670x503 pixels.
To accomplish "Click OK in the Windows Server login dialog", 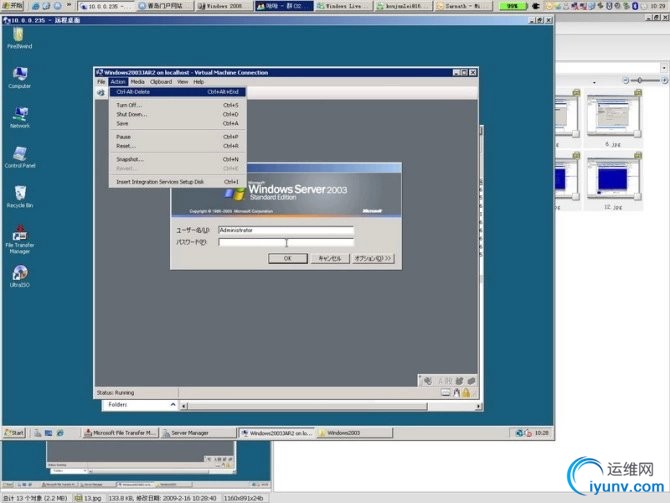I will (288, 259).
